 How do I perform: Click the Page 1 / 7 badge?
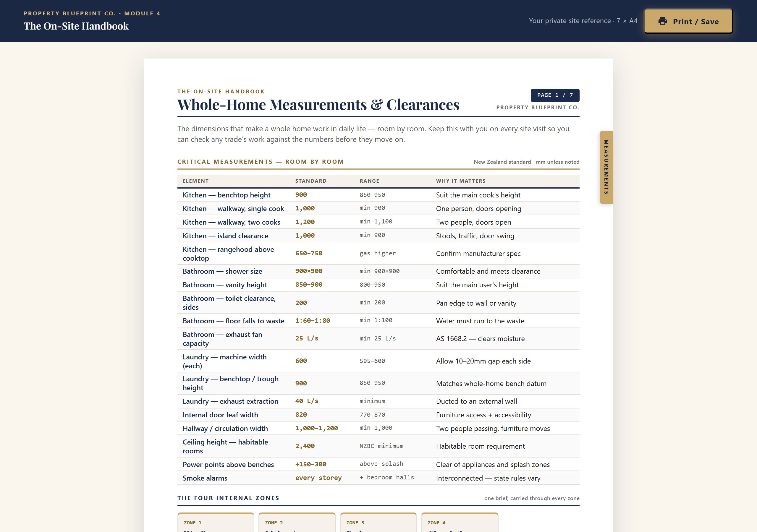point(555,95)
